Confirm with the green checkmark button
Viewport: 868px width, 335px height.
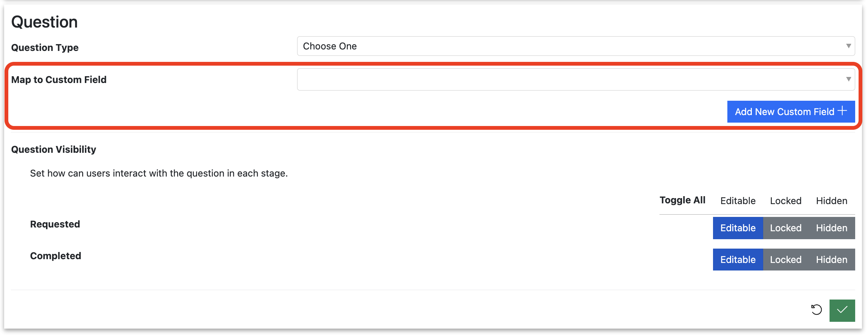point(842,310)
